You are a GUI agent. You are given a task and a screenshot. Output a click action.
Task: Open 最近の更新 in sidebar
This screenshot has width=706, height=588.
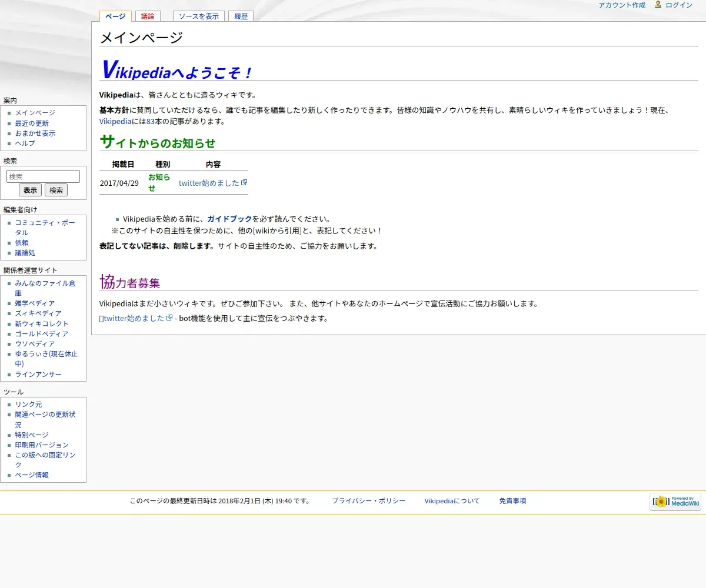coord(32,123)
